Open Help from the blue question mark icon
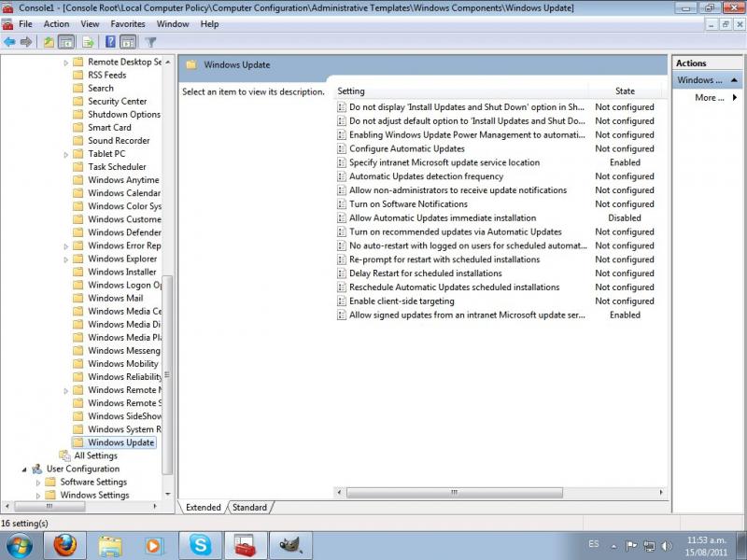The width and height of the screenshot is (747, 560). (110, 42)
